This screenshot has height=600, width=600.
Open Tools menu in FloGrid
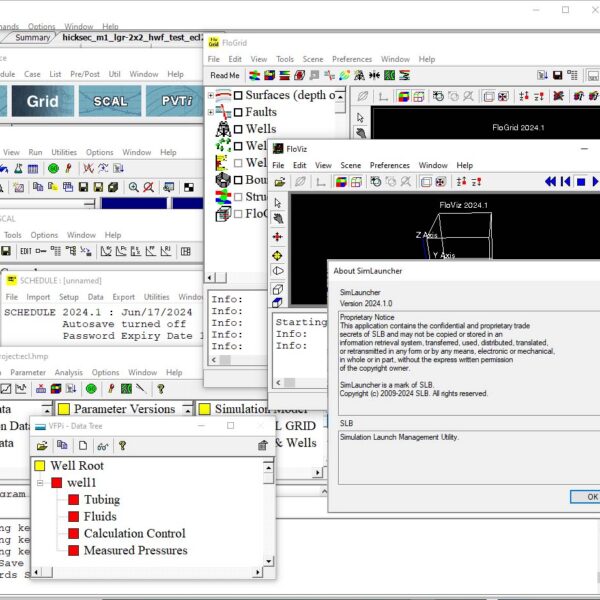click(285, 59)
